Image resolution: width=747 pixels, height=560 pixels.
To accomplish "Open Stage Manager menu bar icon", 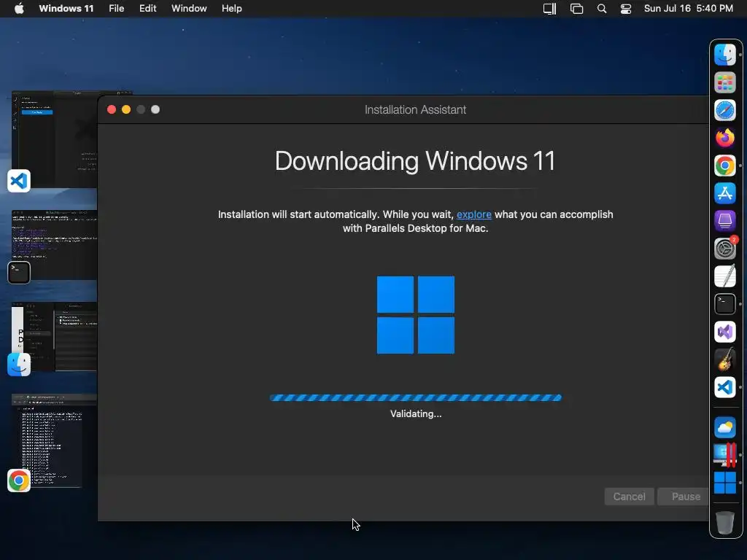I will tap(576, 9).
